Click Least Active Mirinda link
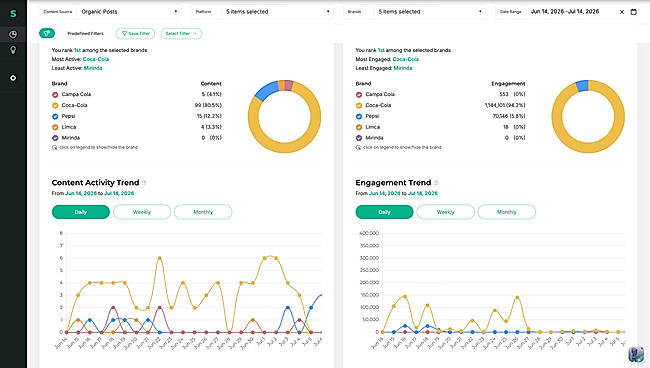The width and height of the screenshot is (650, 368). [93, 68]
